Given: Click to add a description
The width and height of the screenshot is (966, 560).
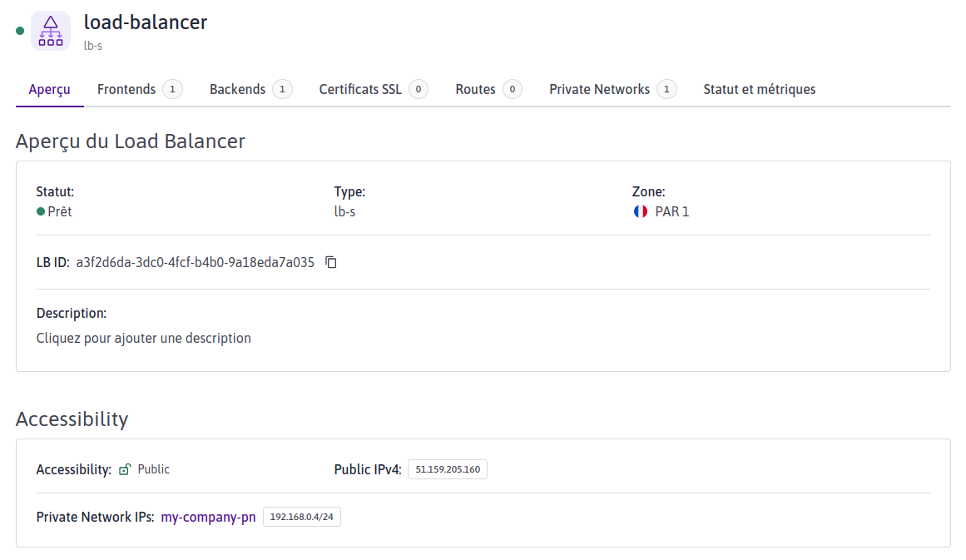Looking at the screenshot, I should point(144,338).
